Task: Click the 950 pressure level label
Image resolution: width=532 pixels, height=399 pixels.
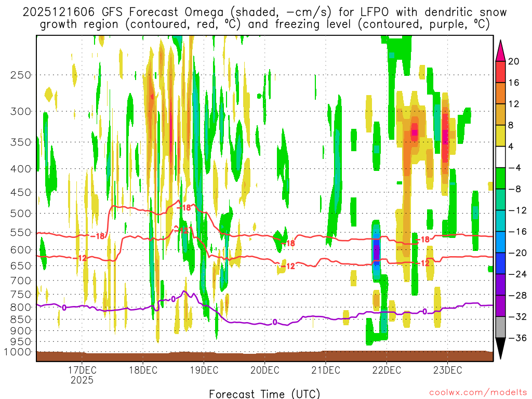Action: pos(21,342)
